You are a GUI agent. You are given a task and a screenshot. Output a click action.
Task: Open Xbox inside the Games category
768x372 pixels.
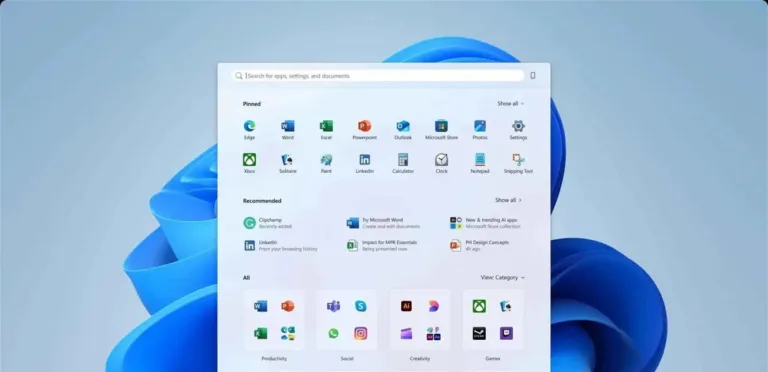(x=480, y=306)
